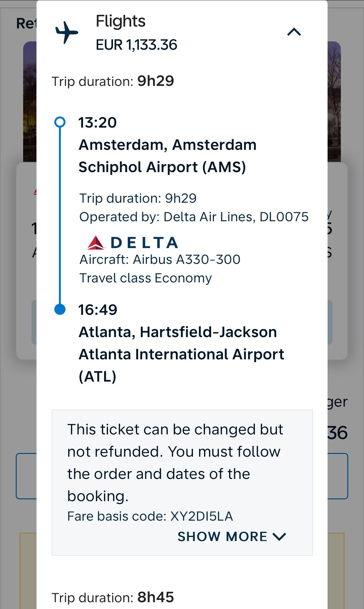This screenshot has width=364, height=609.
Task: Tap the Trip duration 8h45 row
Action: pyautogui.click(x=113, y=597)
